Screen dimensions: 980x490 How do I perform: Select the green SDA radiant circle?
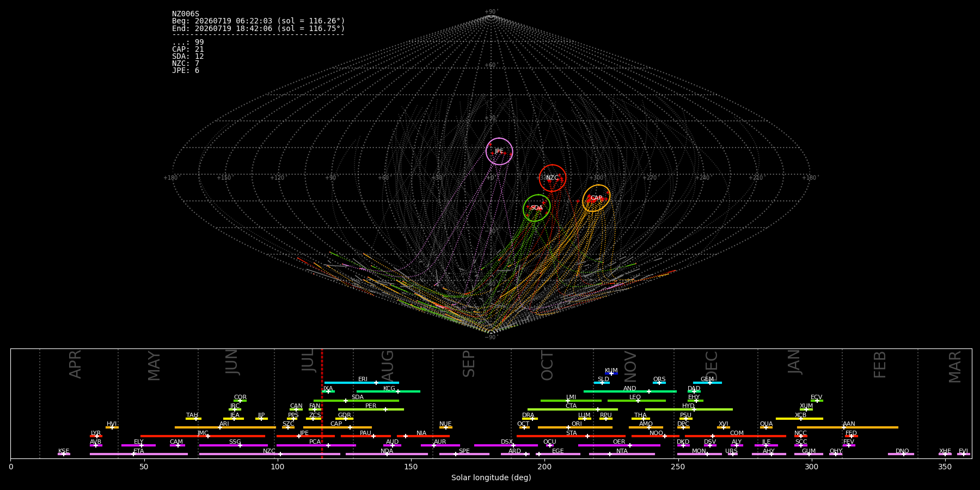point(537,208)
